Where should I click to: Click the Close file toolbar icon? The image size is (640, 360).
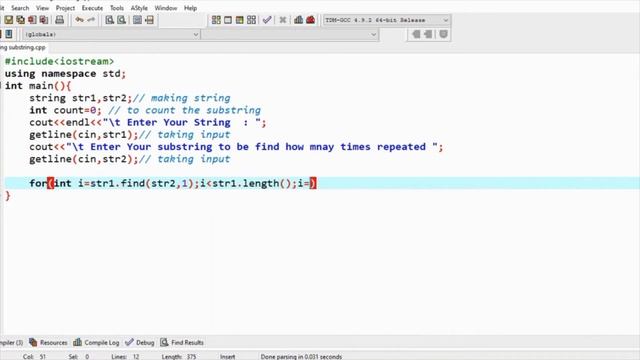[x=32, y=20]
